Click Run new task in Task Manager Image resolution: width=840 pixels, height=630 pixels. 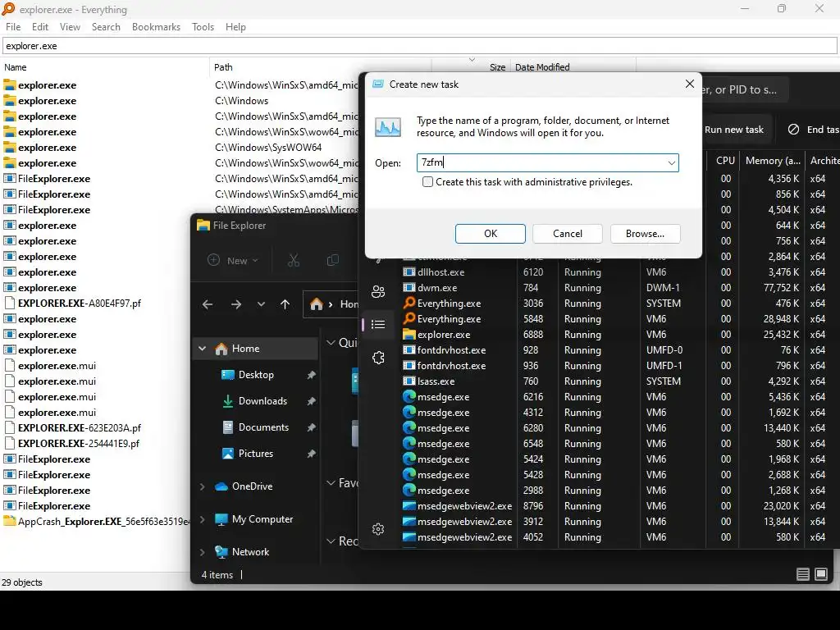(733, 129)
